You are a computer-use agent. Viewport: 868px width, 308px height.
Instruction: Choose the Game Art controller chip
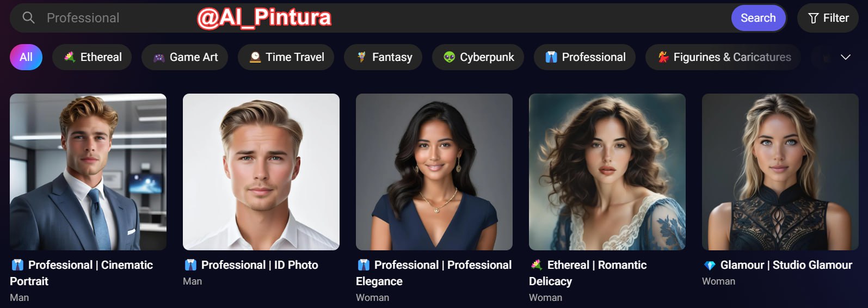[184, 57]
